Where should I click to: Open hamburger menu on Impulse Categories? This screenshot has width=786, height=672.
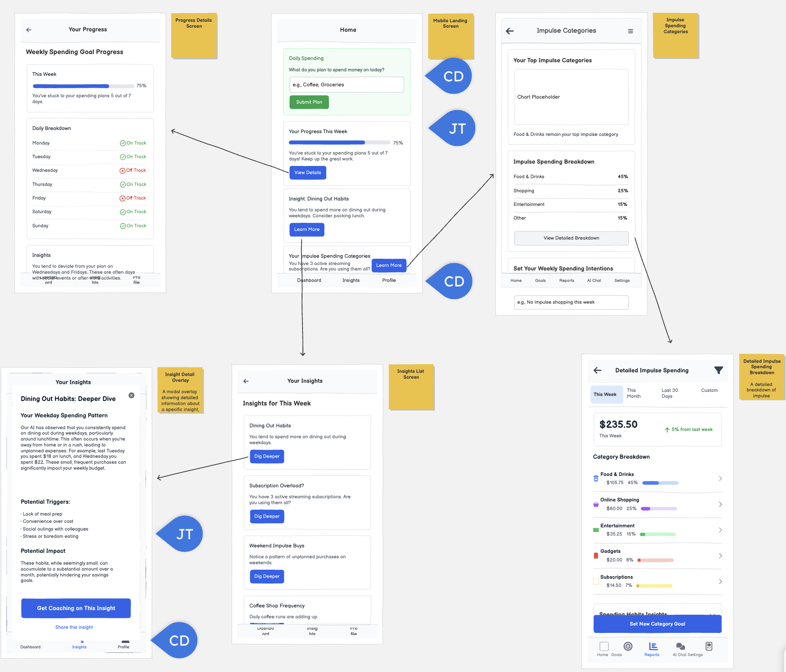pyautogui.click(x=630, y=31)
